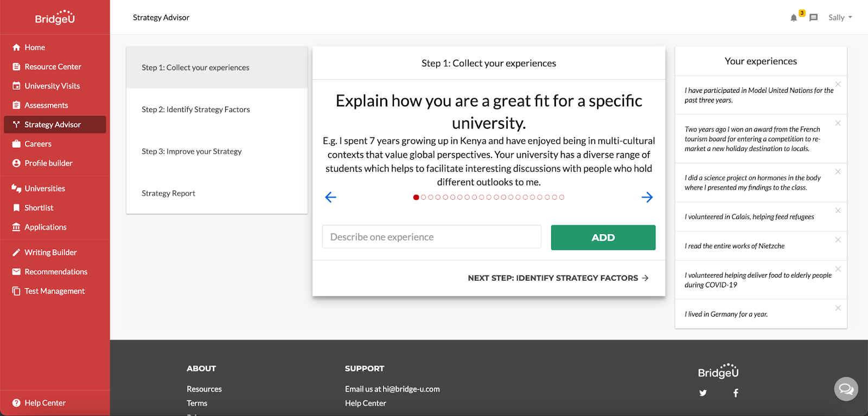
Task: Click the Facebook icon in footer
Action: 736,393
